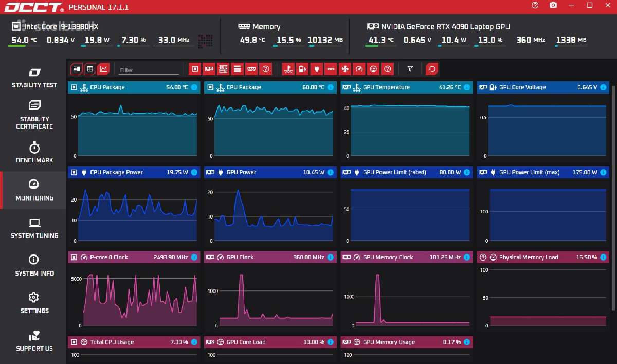Viewport: 617px width, 364px height.
Task: Click the 175.00 W power limit value
Action: [585, 172]
